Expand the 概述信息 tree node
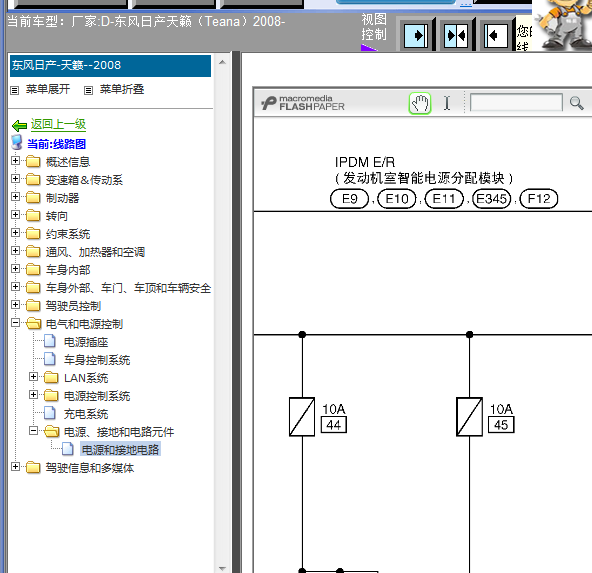 click(x=15, y=160)
